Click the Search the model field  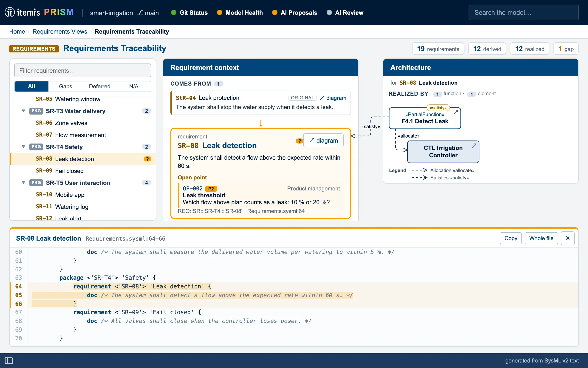click(523, 12)
